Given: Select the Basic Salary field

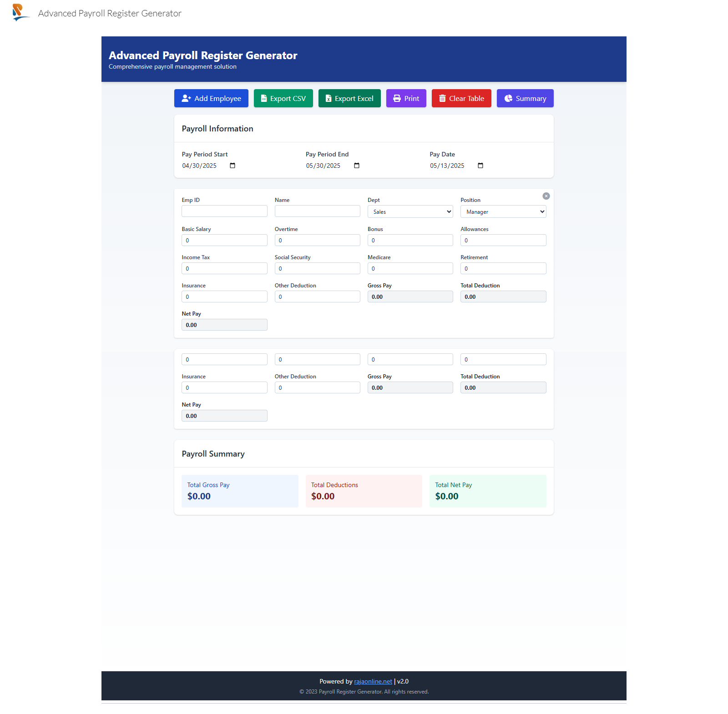Looking at the screenshot, I should [x=224, y=240].
